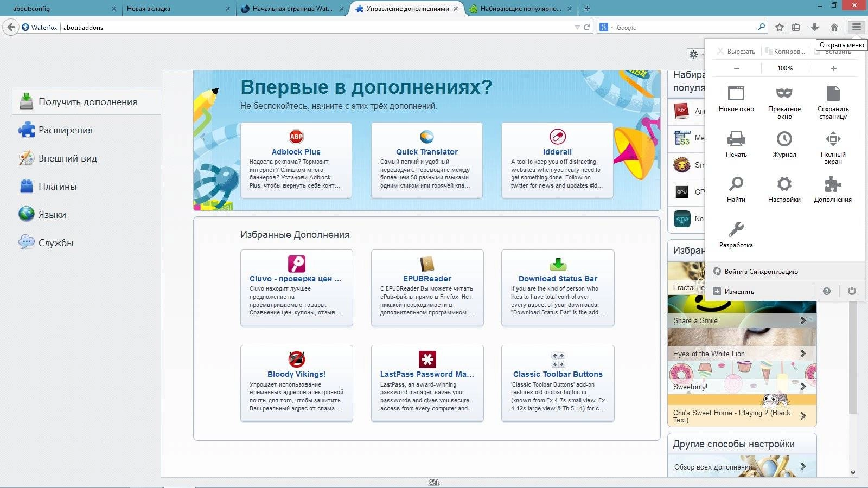This screenshot has width=868, height=488.
Task: Select 'Языки' sidebar category
Action: [x=87, y=214]
